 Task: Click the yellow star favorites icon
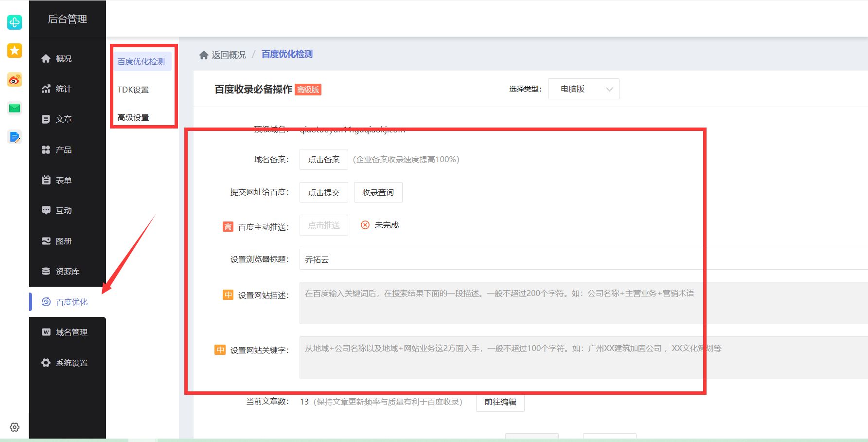pyautogui.click(x=14, y=51)
